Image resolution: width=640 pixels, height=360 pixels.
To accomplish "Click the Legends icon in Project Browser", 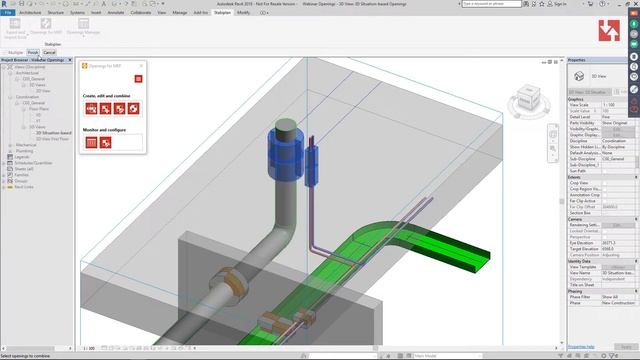I will tap(10, 157).
